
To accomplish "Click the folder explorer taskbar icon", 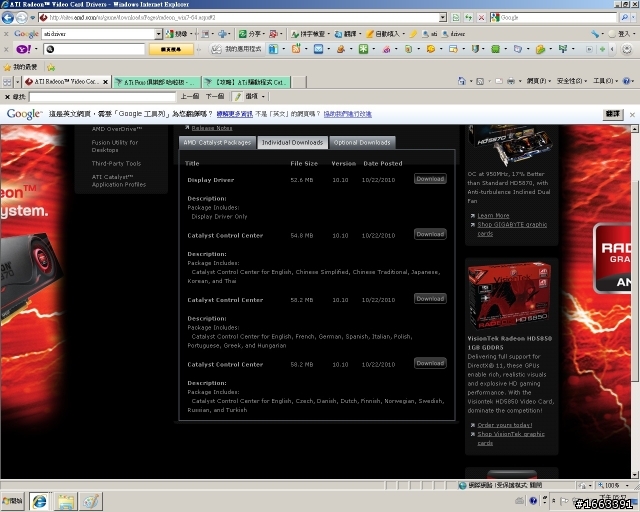I will click(x=65, y=501).
